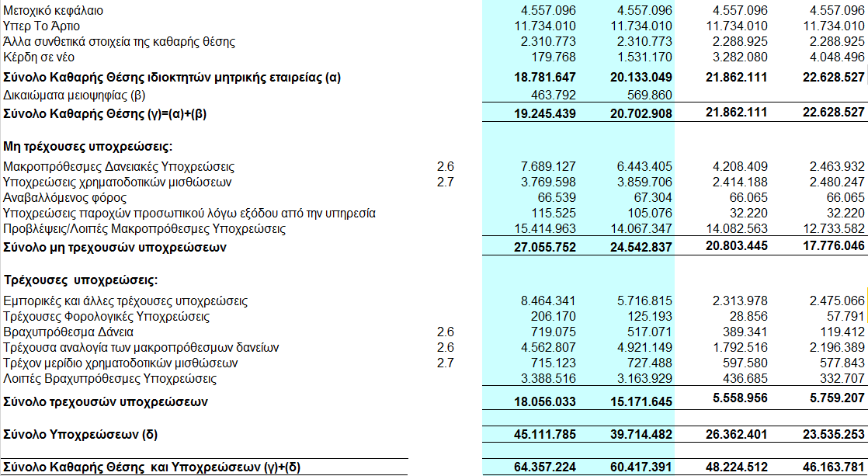Select 'Σύνολο Καθαρής Θέσης ιδιοκτητών μητρικής εταιρείας (α)'
The width and height of the screenshot is (868, 476).
pyautogui.click(x=172, y=78)
